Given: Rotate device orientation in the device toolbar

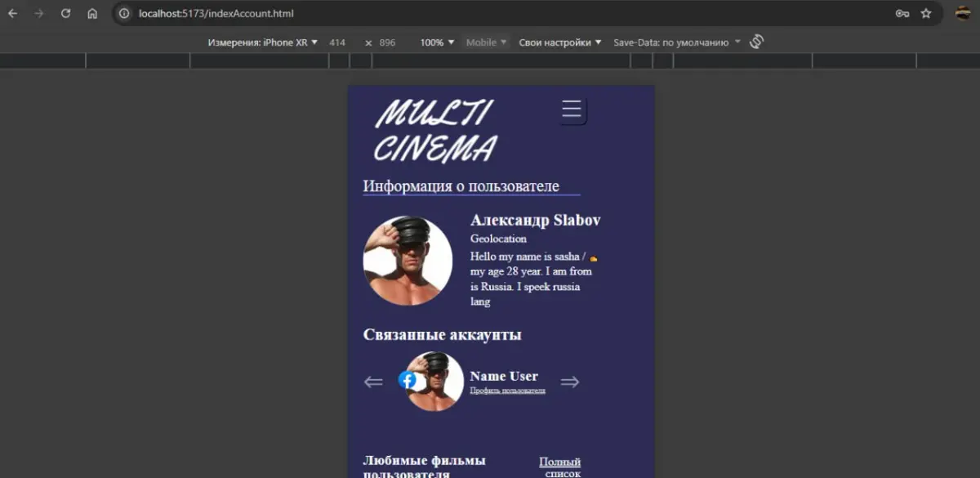Looking at the screenshot, I should 755,42.
